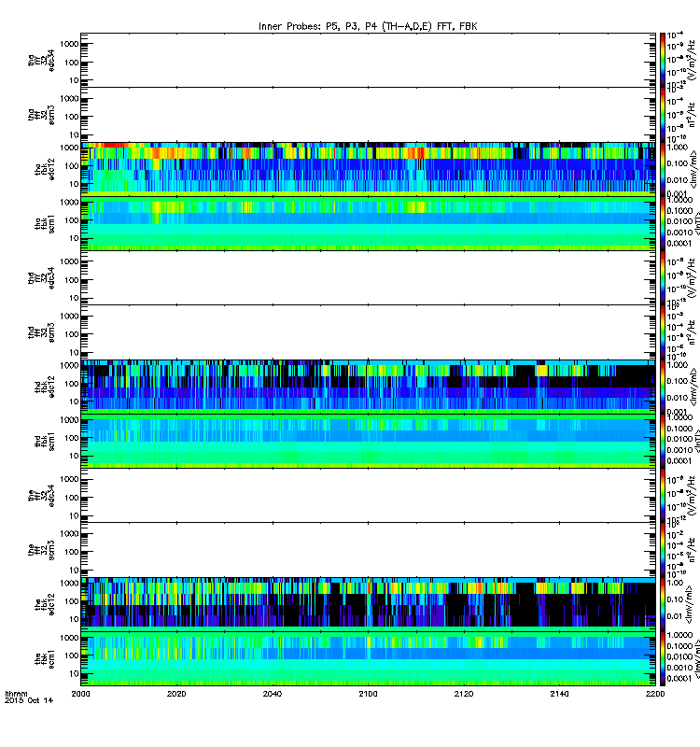Click the color bar beside thd fbk scm1 panel
This screenshot has width=700, height=747.
click(663, 441)
